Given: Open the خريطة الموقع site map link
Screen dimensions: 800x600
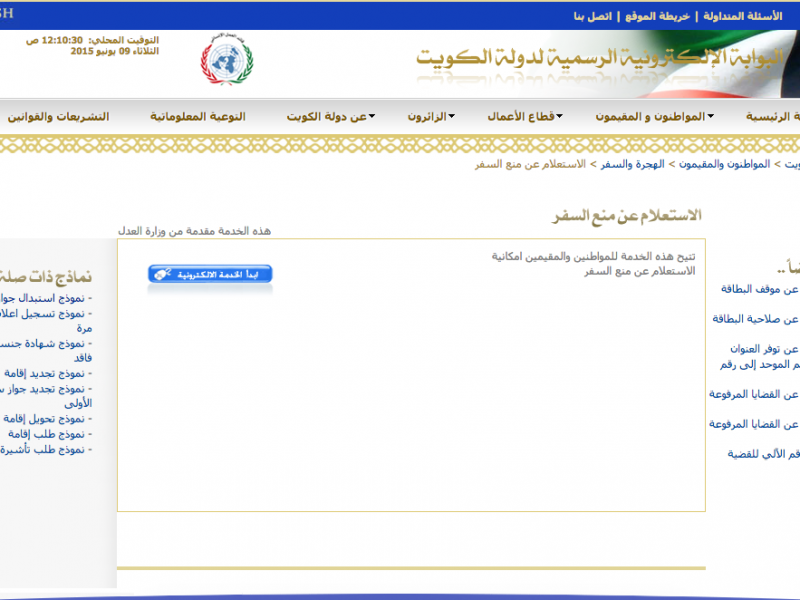Looking at the screenshot, I should [658, 16].
